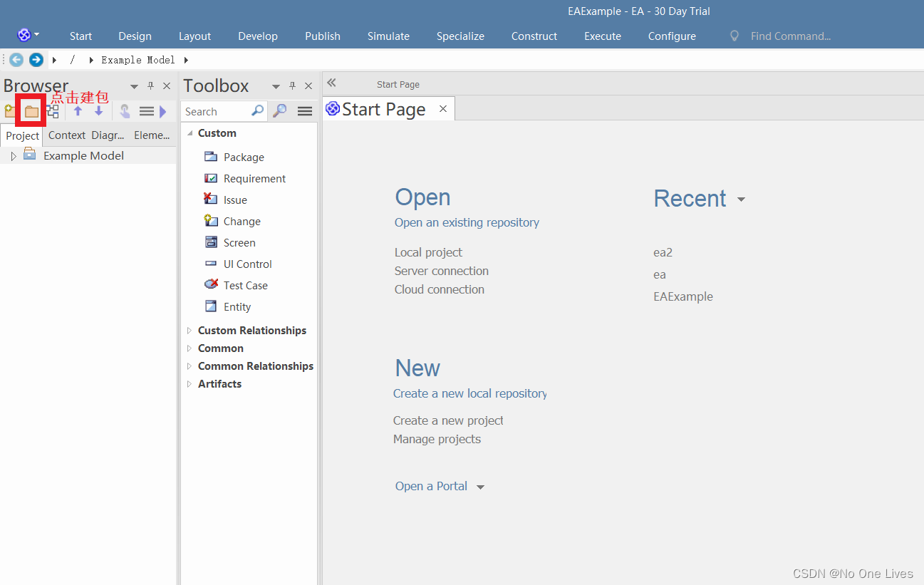Switch to the Context tab in Browser
The height and width of the screenshot is (585, 924).
(66, 135)
